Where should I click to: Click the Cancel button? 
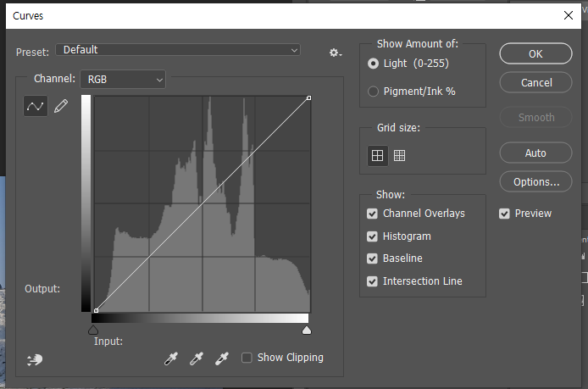pyautogui.click(x=535, y=82)
